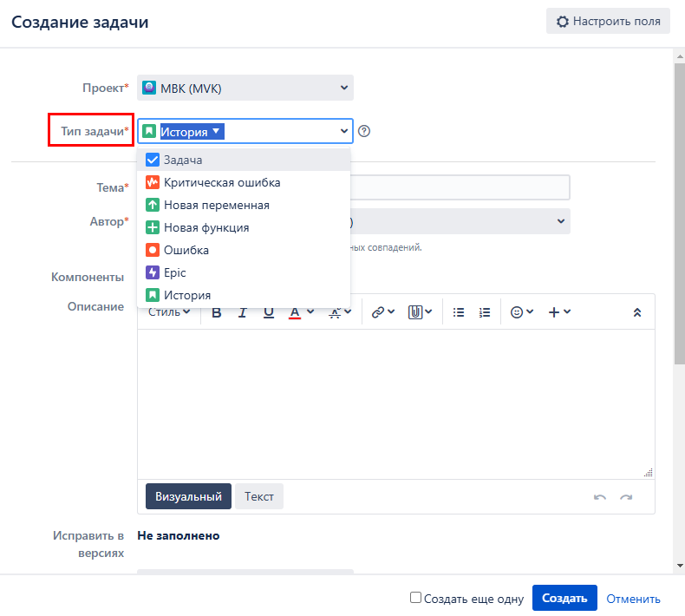The width and height of the screenshot is (685, 616).
Task: Collapse the editor toolbar with double chevron
Action: pyautogui.click(x=637, y=313)
